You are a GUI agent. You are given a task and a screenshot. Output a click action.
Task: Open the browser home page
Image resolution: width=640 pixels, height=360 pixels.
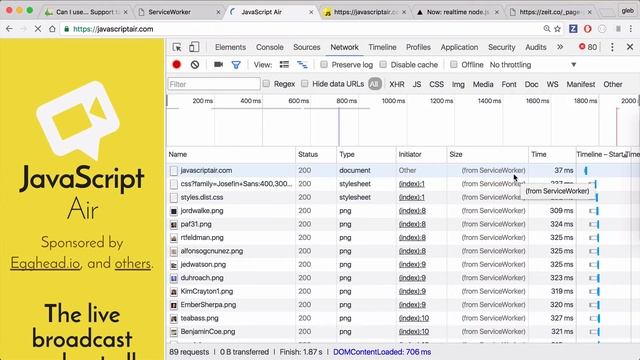pyautogui.click(x=52, y=29)
